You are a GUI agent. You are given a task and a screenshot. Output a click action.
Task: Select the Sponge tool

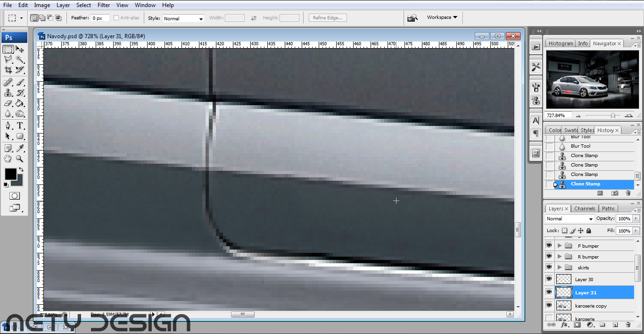[x=20, y=114]
